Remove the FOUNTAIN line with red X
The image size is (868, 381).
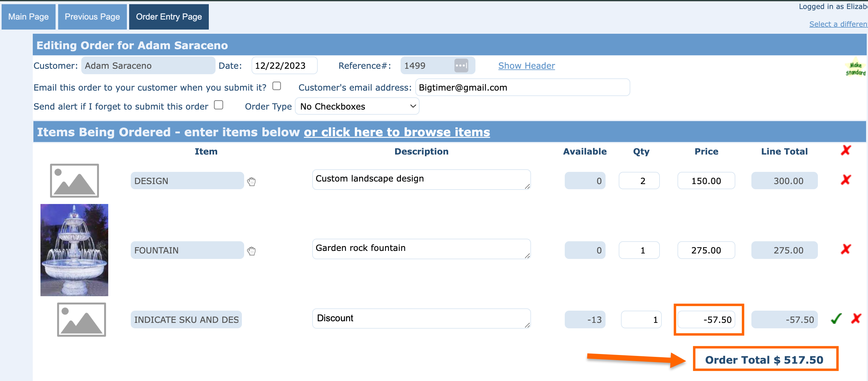pyautogui.click(x=846, y=249)
